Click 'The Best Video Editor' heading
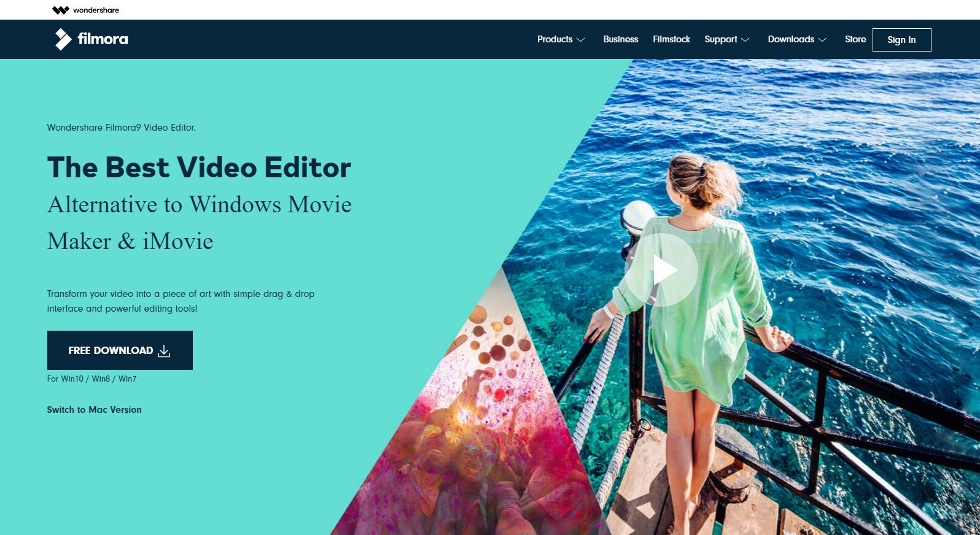 point(200,167)
